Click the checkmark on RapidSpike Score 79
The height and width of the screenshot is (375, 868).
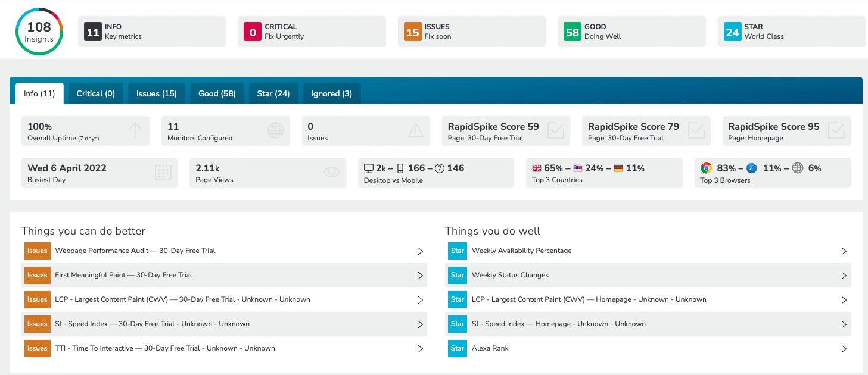tap(696, 130)
